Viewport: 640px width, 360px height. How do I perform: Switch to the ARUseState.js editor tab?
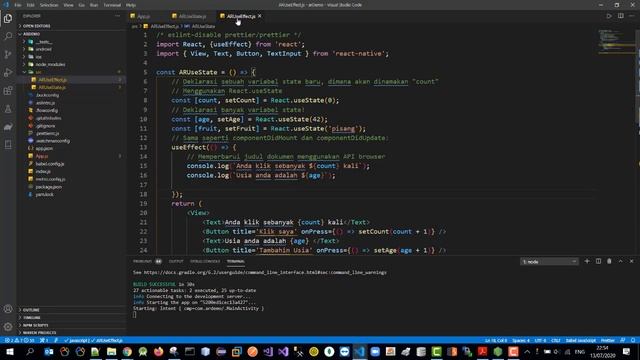pyautogui.click(x=192, y=16)
